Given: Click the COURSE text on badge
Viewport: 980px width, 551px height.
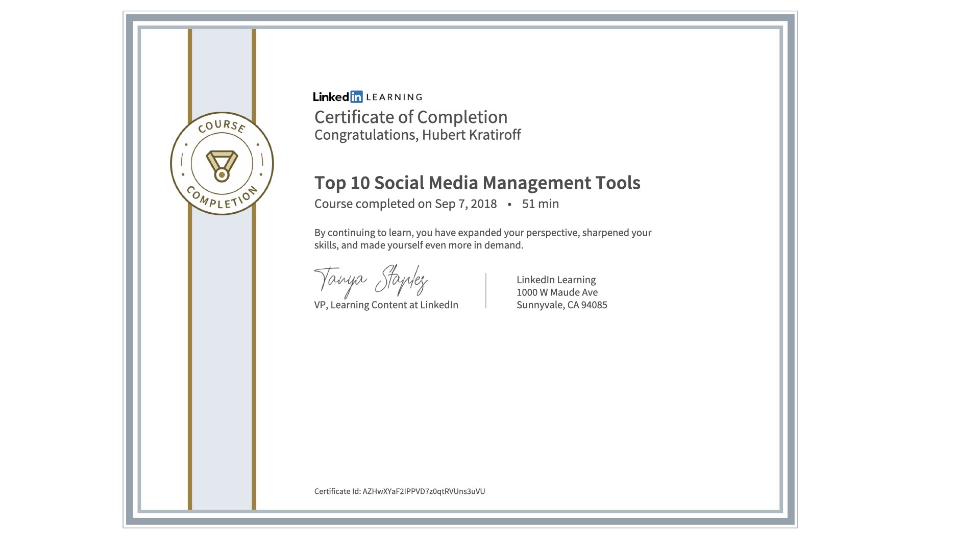Looking at the screenshot, I should pyautogui.click(x=222, y=126).
